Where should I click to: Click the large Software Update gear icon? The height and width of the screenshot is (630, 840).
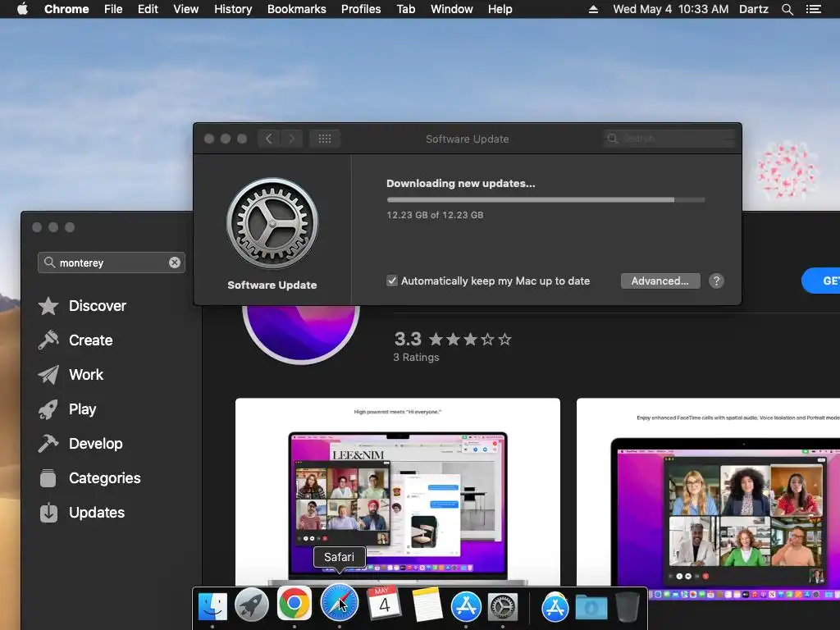click(272, 223)
